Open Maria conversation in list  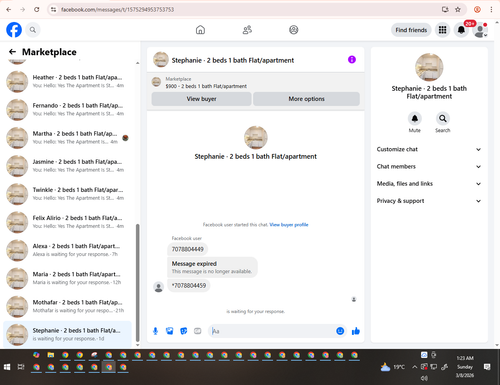pos(67,279)
